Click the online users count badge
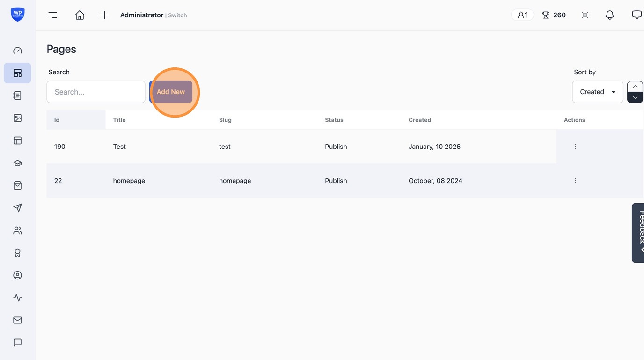This screenshot has width=644, height=360. click(x=522, y=15)
